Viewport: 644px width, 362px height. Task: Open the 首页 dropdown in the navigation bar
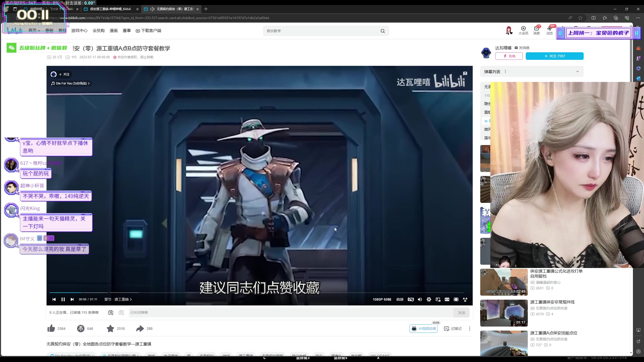pos(34,31)
